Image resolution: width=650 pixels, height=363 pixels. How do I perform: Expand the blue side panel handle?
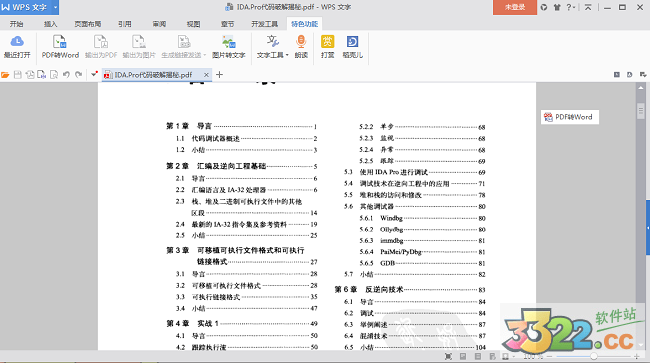(x=648, y=227)
